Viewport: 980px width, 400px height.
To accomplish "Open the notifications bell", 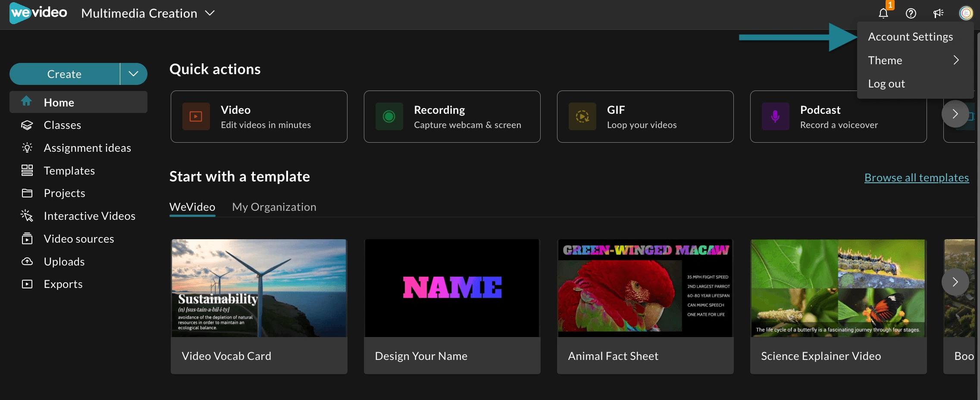I will (x=883, y=13).
